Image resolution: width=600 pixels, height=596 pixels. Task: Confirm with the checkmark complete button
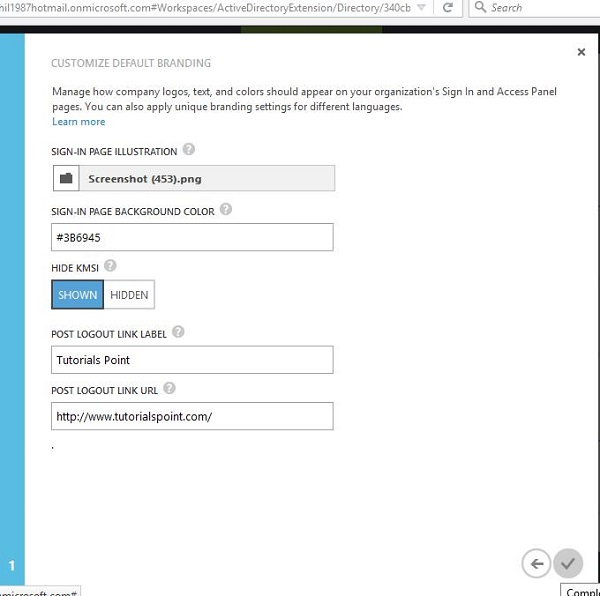pos(568,563)
